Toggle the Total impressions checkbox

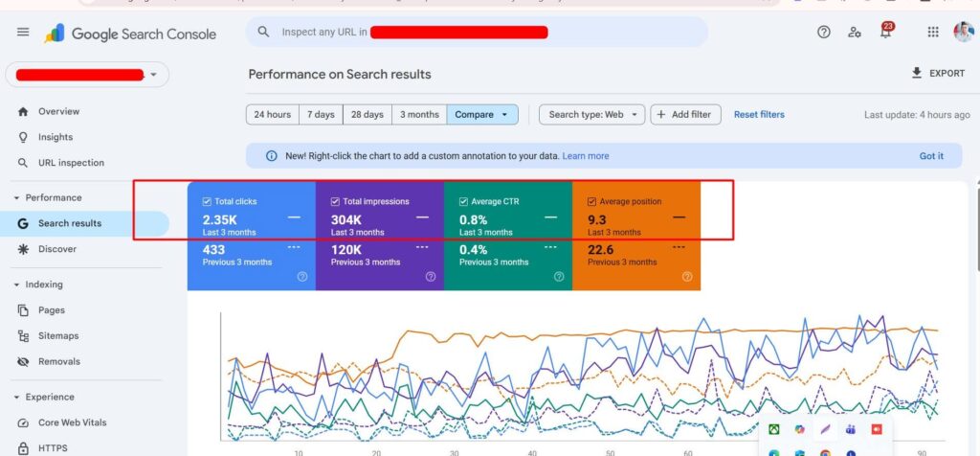335,202
